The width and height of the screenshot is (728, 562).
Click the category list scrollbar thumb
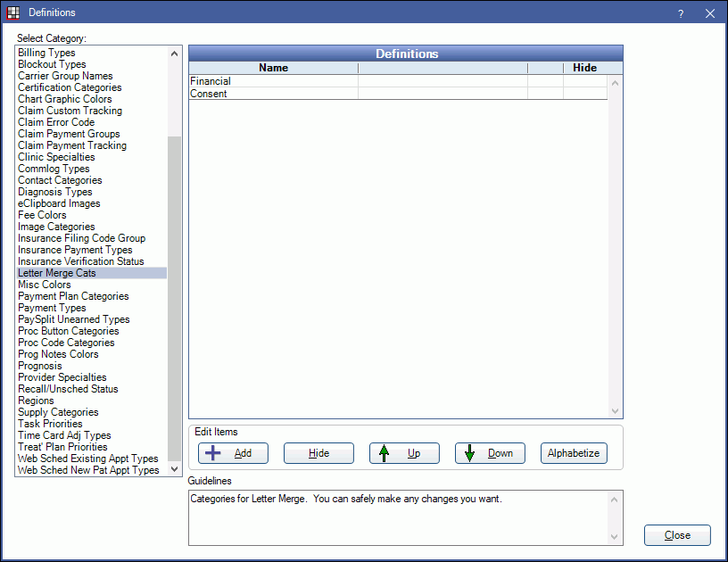coord(175,300)
